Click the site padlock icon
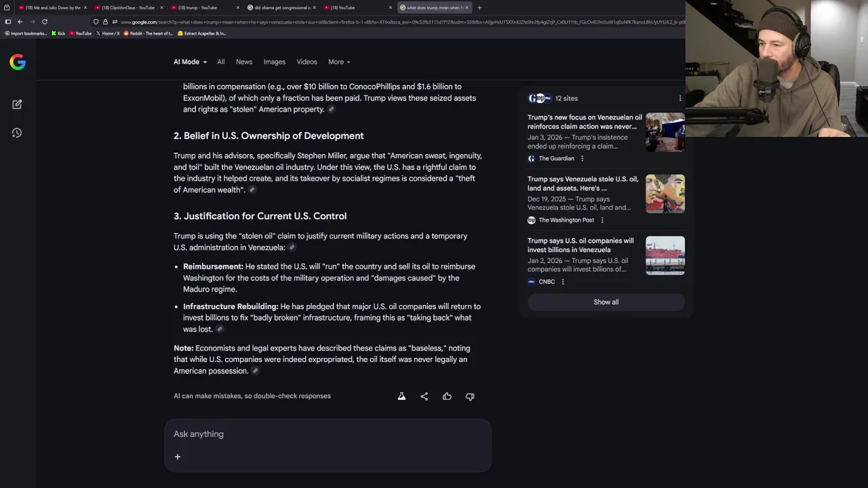The width and height of the screenshot is (868, 488). (x=105, y=22)
